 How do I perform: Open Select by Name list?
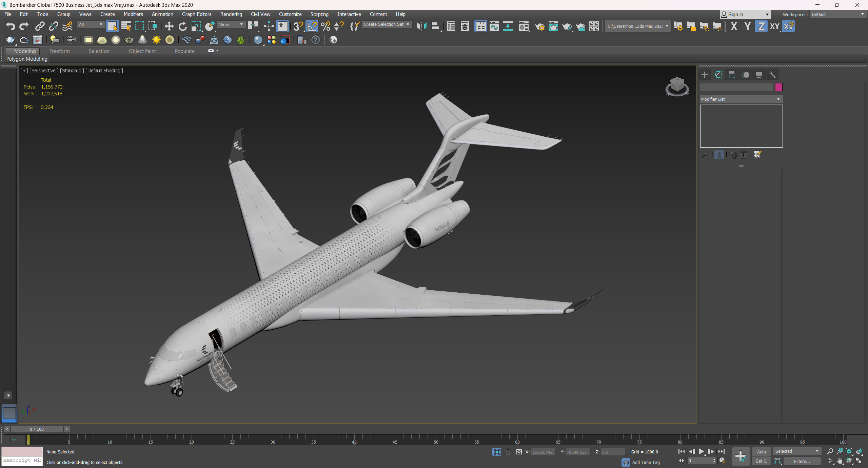point(126,26)
